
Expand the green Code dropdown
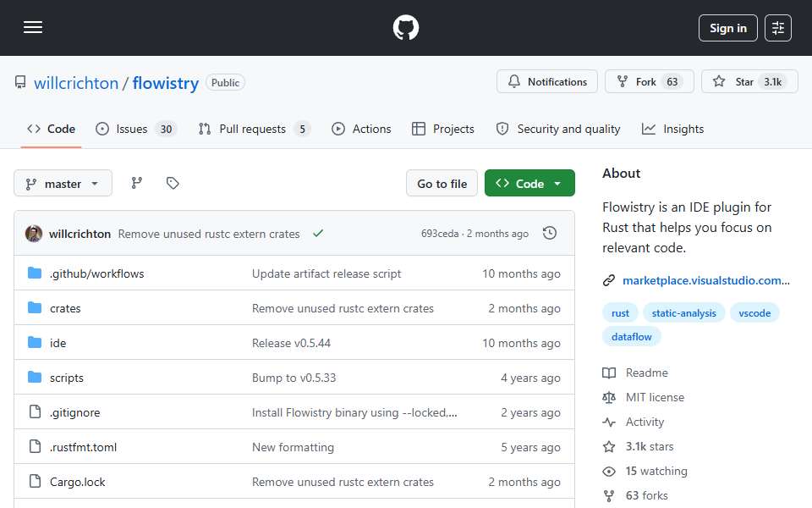[x=529, y=183]
